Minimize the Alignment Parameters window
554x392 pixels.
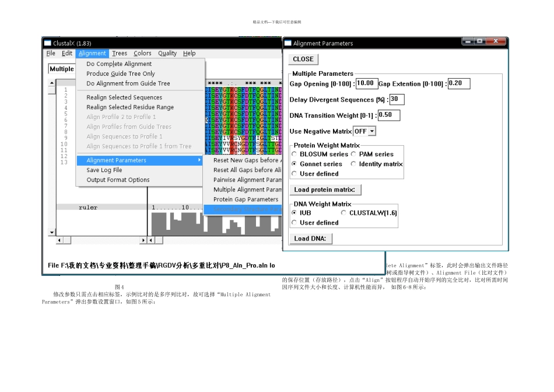[x=468, y=41]
